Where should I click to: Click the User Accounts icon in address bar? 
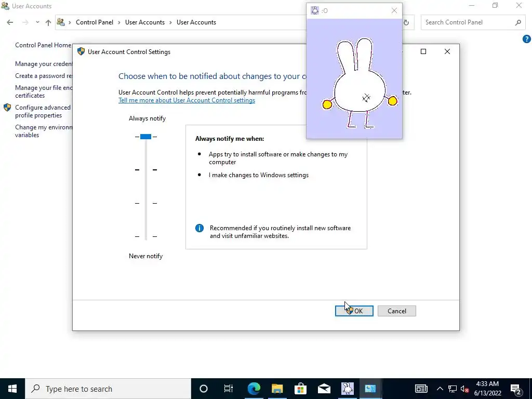[x=61, y=22]
